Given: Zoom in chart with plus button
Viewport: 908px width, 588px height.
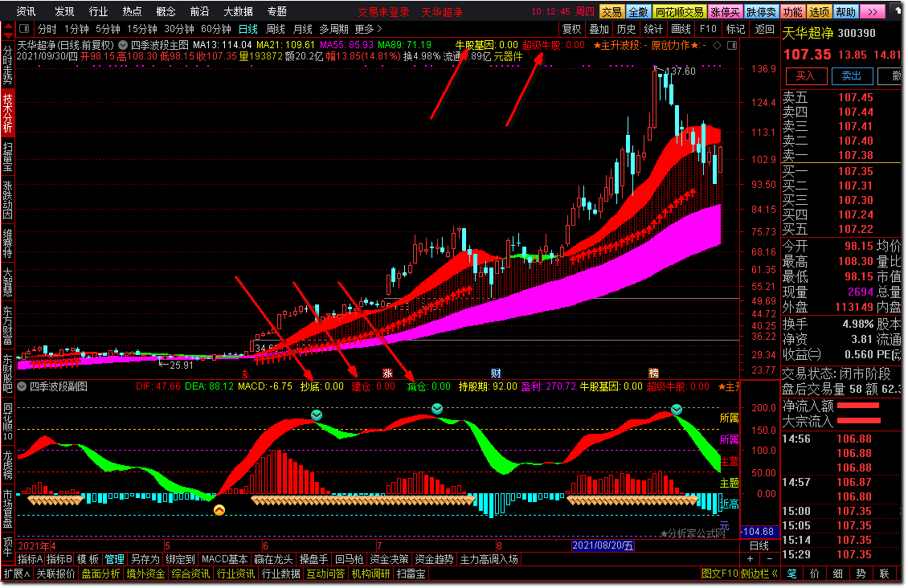Looking at the screenshot, I should [751, 558].
